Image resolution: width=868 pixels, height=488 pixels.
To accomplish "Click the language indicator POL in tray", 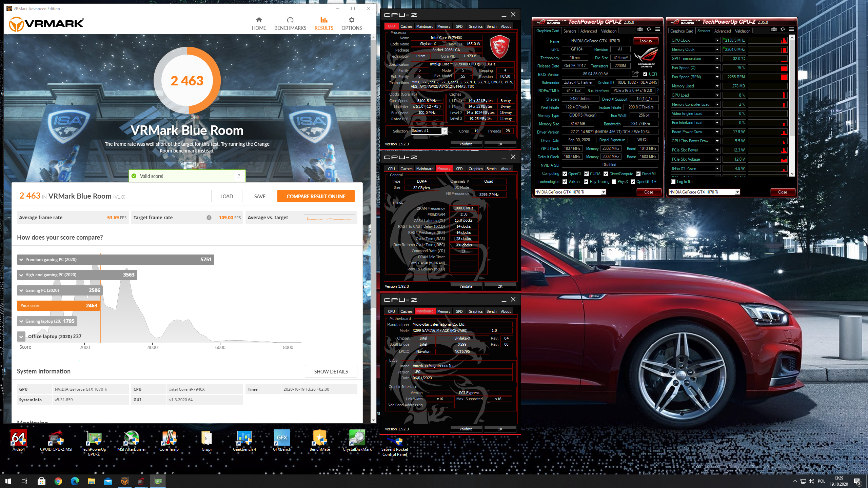I will click(x=821, y=481).
